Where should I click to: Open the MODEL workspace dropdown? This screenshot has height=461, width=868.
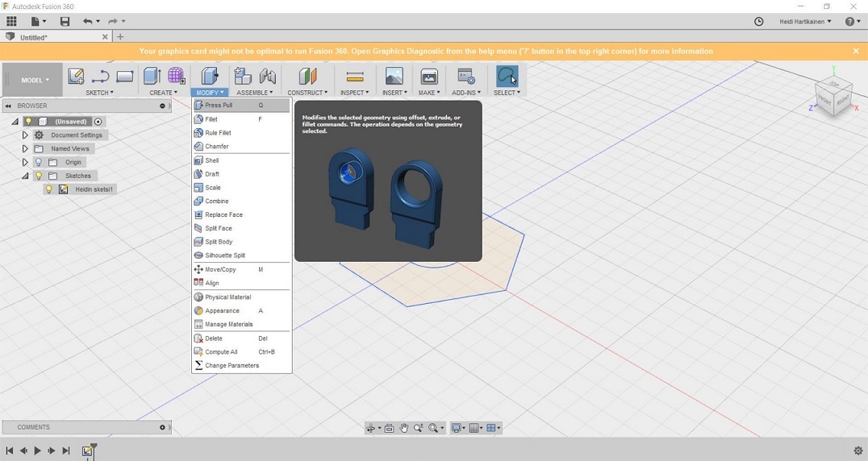tap(35, 80)
